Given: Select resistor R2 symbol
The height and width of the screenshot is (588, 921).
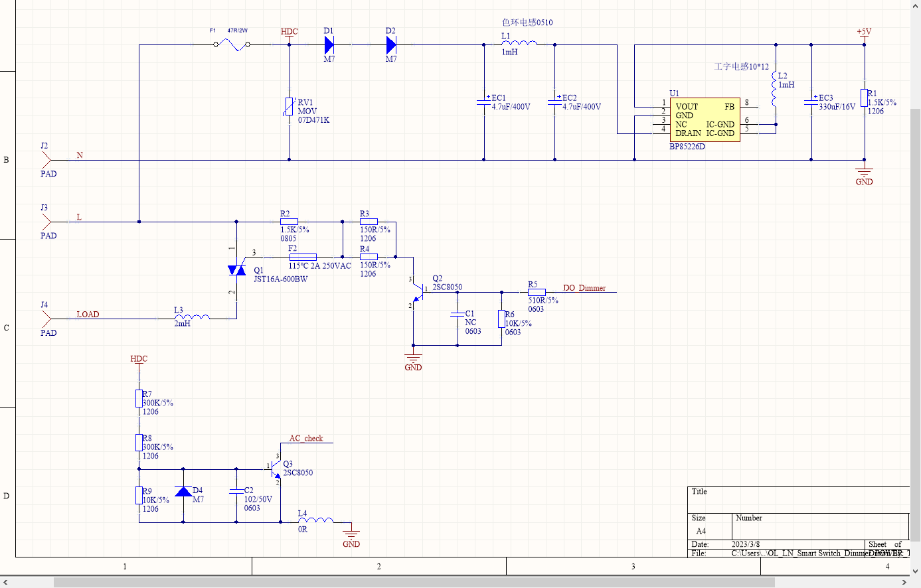Looking at the screenshot, I should (x=289, y=222).
